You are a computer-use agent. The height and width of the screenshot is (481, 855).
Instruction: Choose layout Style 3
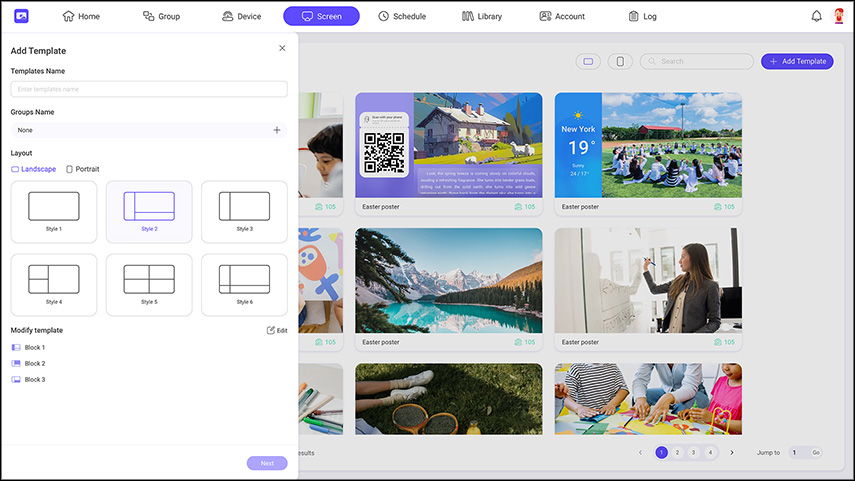pos(244,212)
